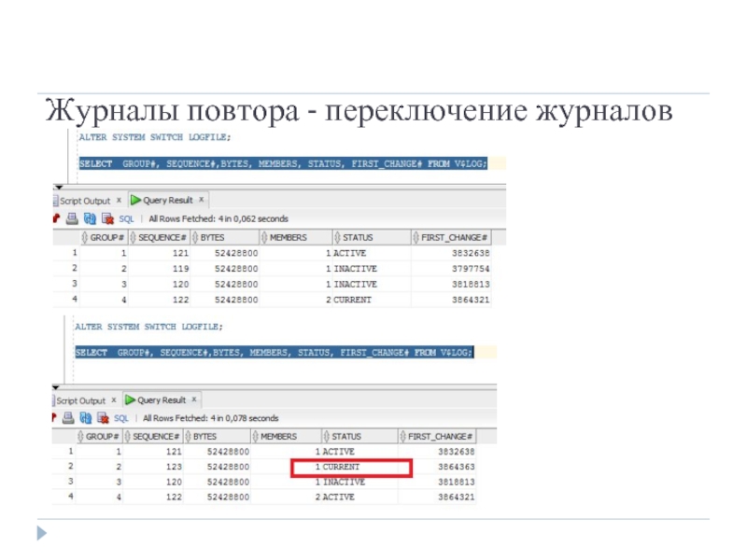Click delete-row icon in the 0,078 seconds toolbar
Screen dimensions: 747x560
pyautogui.click(x=103, y=418)
